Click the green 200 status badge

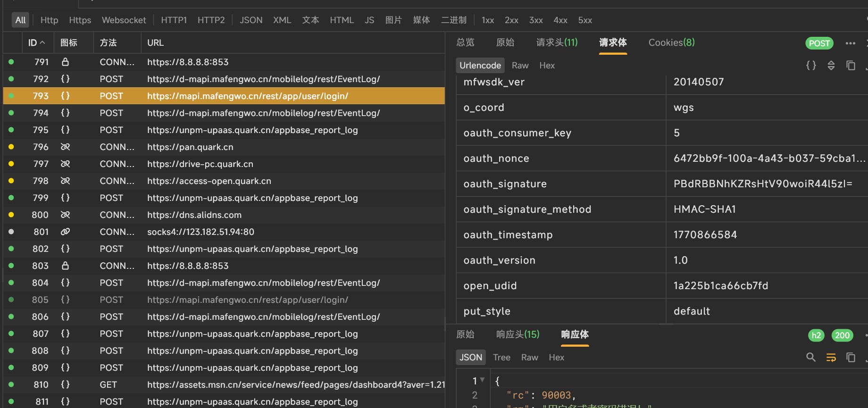(x=842, y=335)
